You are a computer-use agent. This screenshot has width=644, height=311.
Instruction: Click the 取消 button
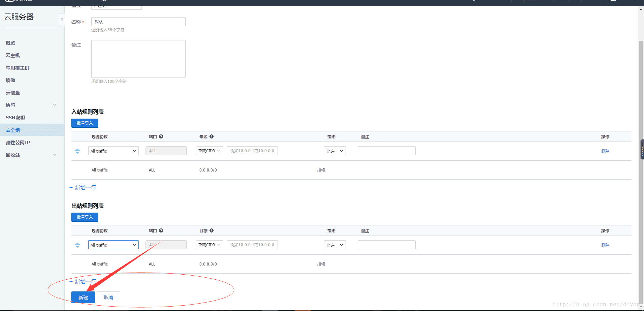click(108, 297)
